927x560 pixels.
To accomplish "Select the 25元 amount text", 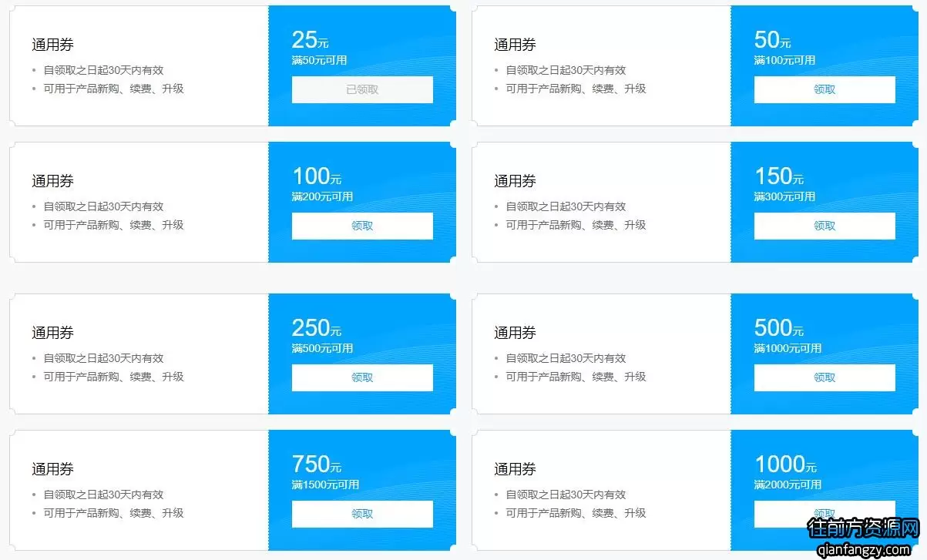I will point(311,40).
